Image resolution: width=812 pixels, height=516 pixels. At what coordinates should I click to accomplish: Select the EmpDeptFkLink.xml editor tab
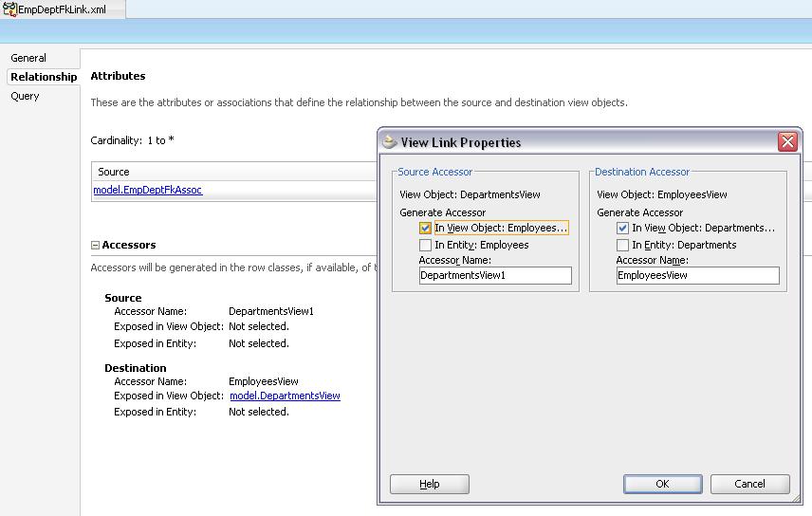pos(63,9)
